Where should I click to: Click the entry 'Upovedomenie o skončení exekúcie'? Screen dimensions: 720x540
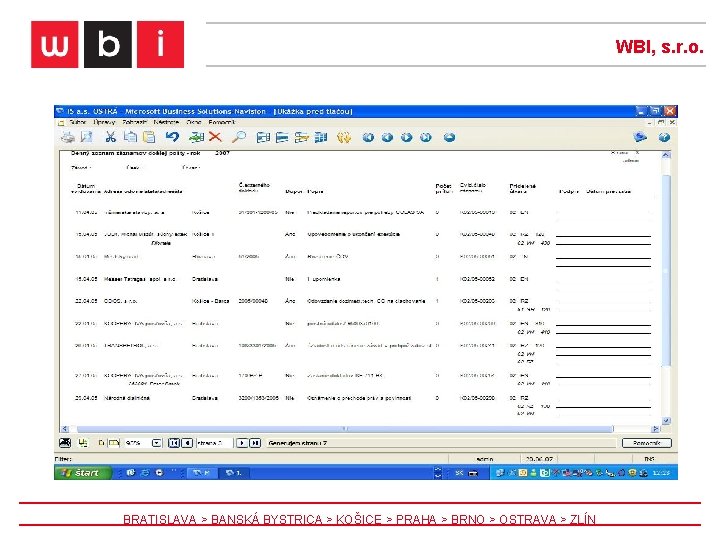[354, 234]
